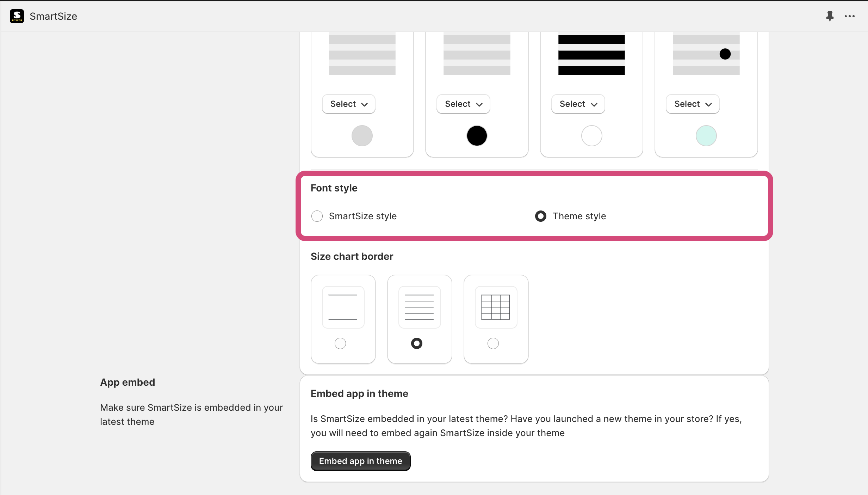Click the 'SmartSize style' option label
The width and height of the screenshot is (868, 495).
(x=363, y=216)
